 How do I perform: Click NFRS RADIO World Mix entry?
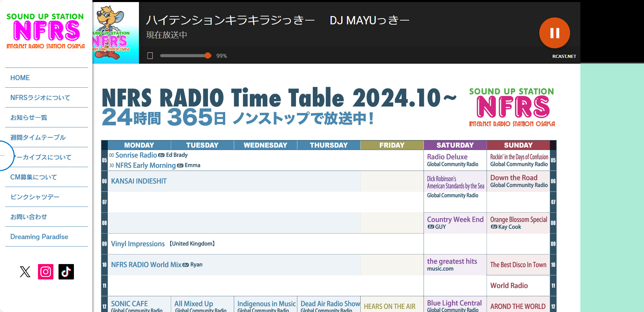[146, 265]
